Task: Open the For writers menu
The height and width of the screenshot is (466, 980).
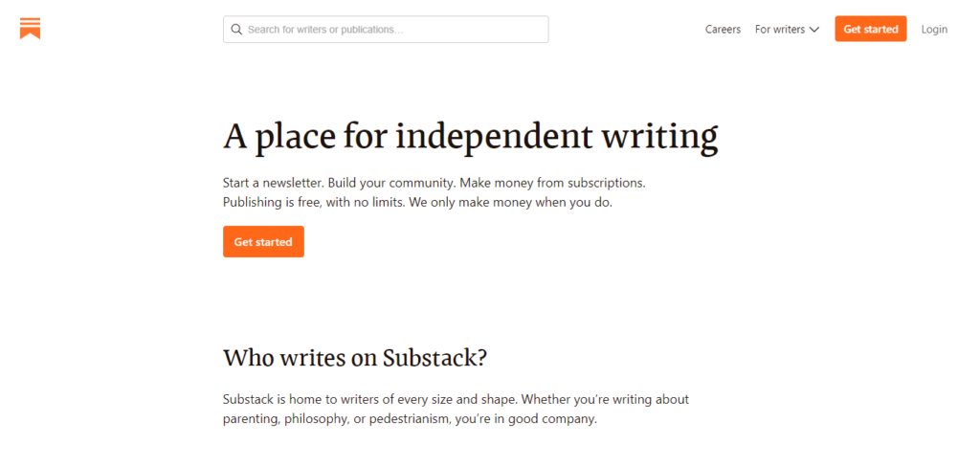Action: click(x=780, y=30)
